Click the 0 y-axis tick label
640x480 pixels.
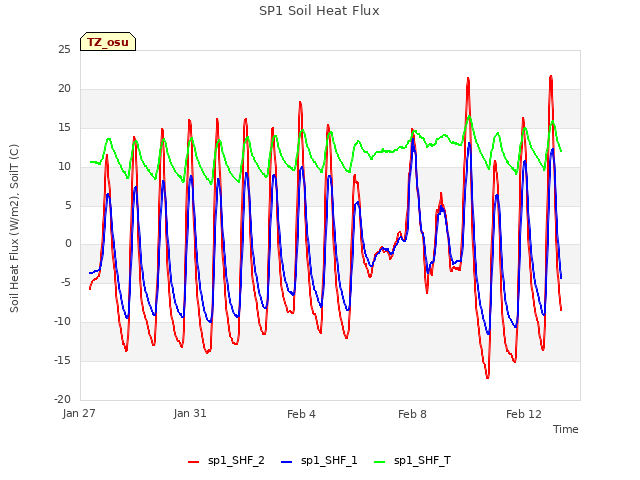(x=68, y=244)
